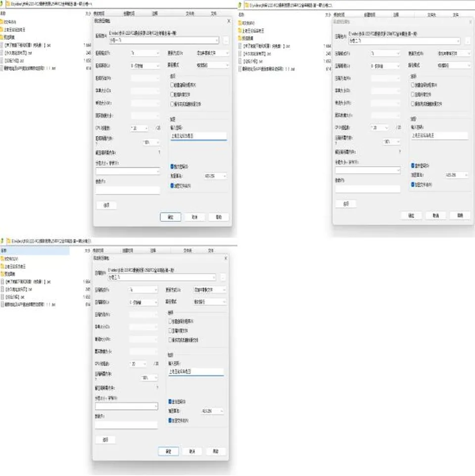Confirm with 确定 in the 分卷三 dialog

click(x=168, y=451)
